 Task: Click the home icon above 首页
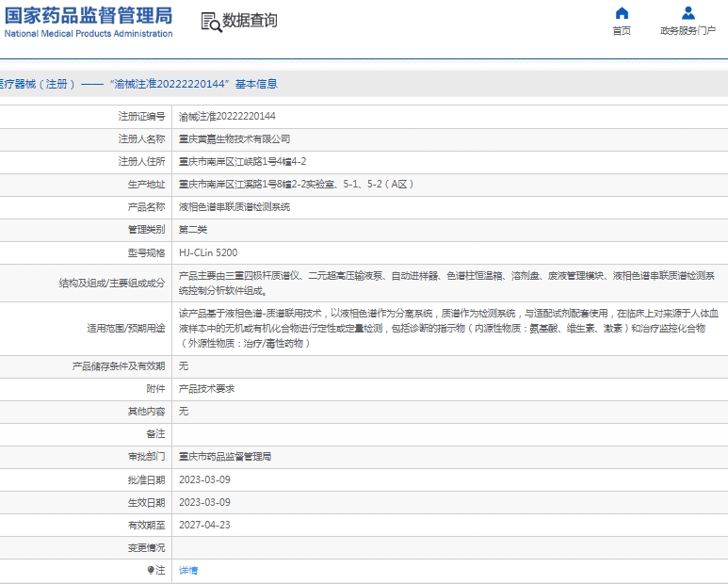click(x=622, y=13)
